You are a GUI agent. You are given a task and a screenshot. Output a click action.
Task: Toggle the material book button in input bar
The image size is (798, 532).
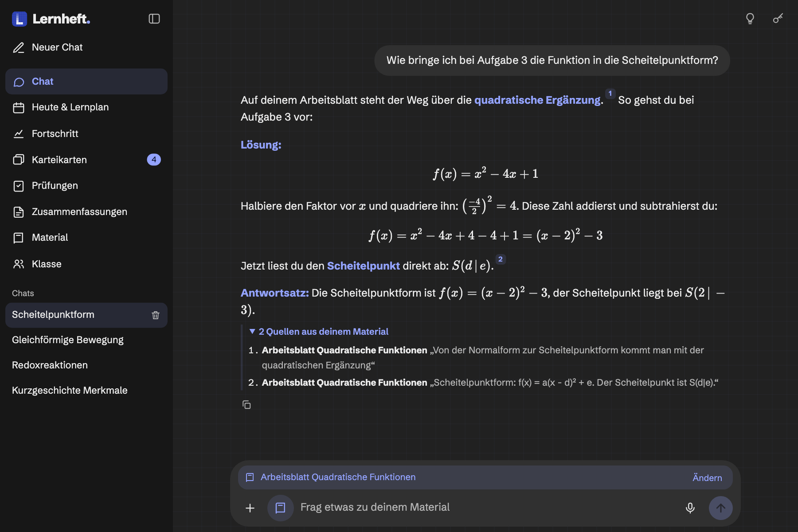[280, 508]
